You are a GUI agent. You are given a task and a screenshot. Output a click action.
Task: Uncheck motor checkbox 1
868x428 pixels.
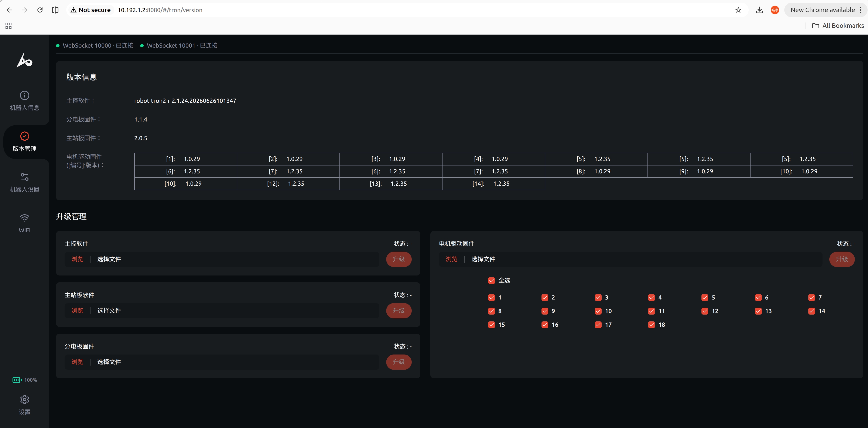pos(492,298)
